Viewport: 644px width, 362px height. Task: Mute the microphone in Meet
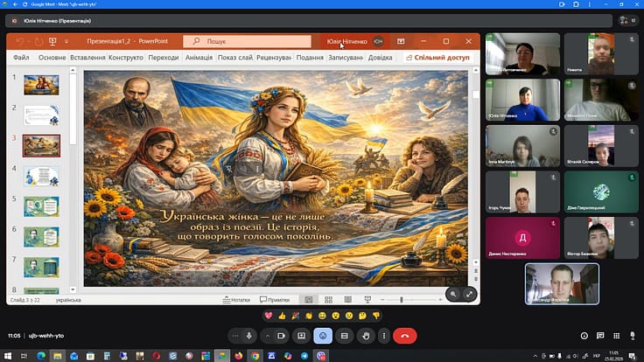tap(250, 335)
